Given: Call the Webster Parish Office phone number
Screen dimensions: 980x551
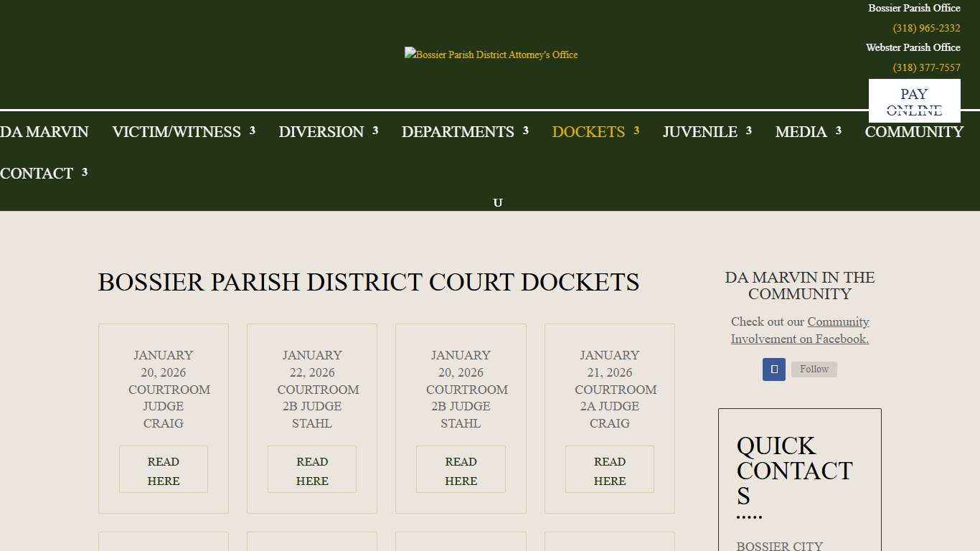Looking at the screenshot, I should tap(925, 67).
